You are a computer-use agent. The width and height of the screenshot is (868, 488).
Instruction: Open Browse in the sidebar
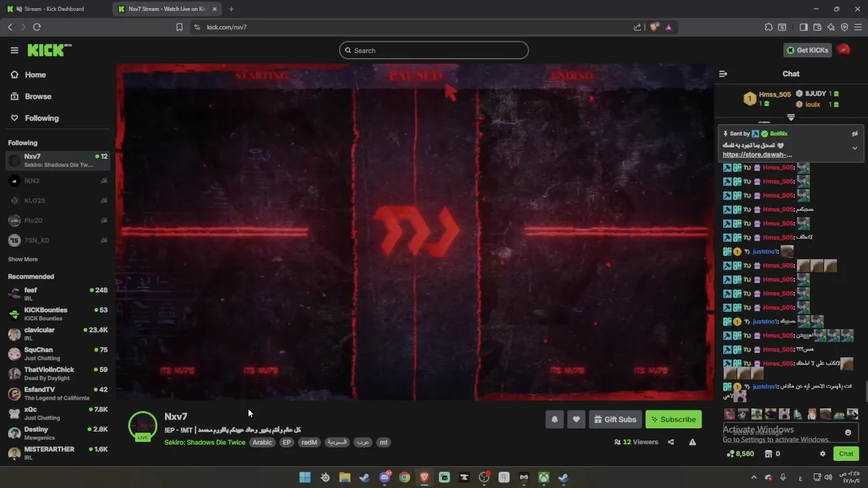coord(31,96)
